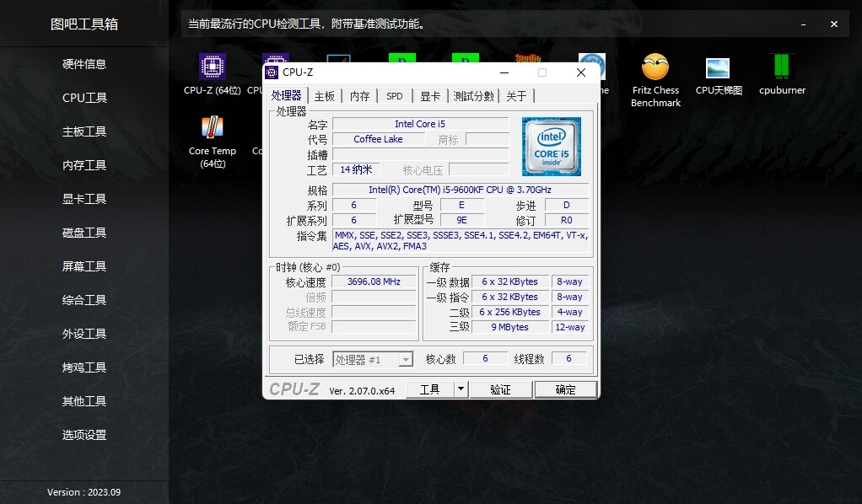Switch to the 主板 tab
Viewport: 862px width, 504px height.
pyautogui.click(x=324, y=96)
